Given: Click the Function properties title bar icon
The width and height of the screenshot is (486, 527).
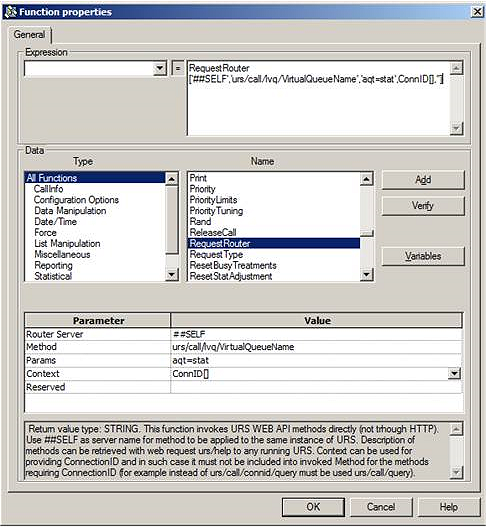Looking at the screenshot, I should [10, 12].
